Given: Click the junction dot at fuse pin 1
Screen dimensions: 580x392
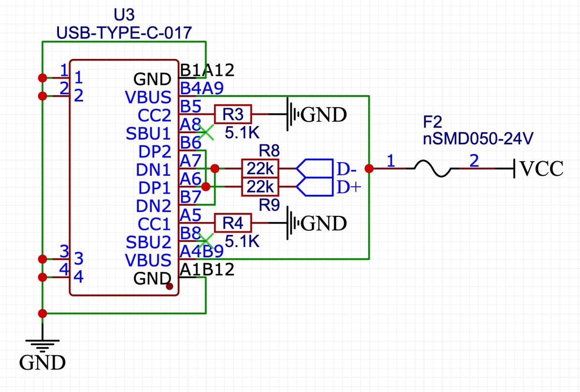Looking at the screenshot, I should point(369,168).
